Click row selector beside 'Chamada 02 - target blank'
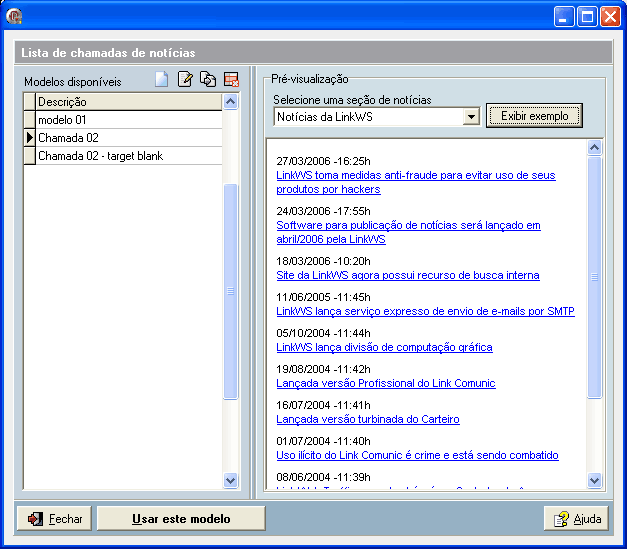 pyautogui.click(x=30, y=156)
